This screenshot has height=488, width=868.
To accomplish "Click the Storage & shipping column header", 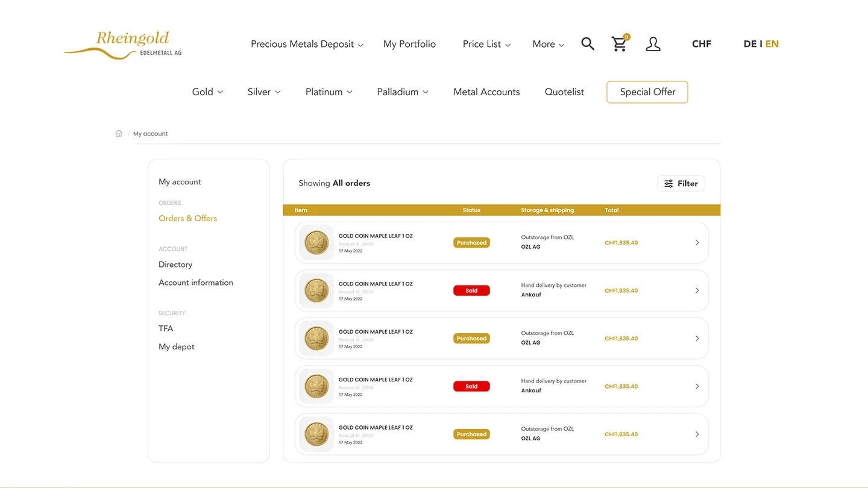I will tap(547, 210).
